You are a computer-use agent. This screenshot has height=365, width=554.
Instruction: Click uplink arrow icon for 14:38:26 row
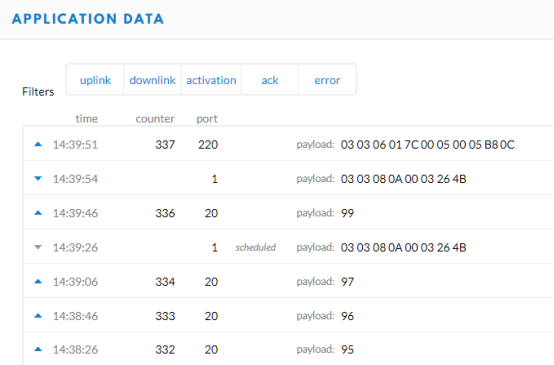pos(38,349)
